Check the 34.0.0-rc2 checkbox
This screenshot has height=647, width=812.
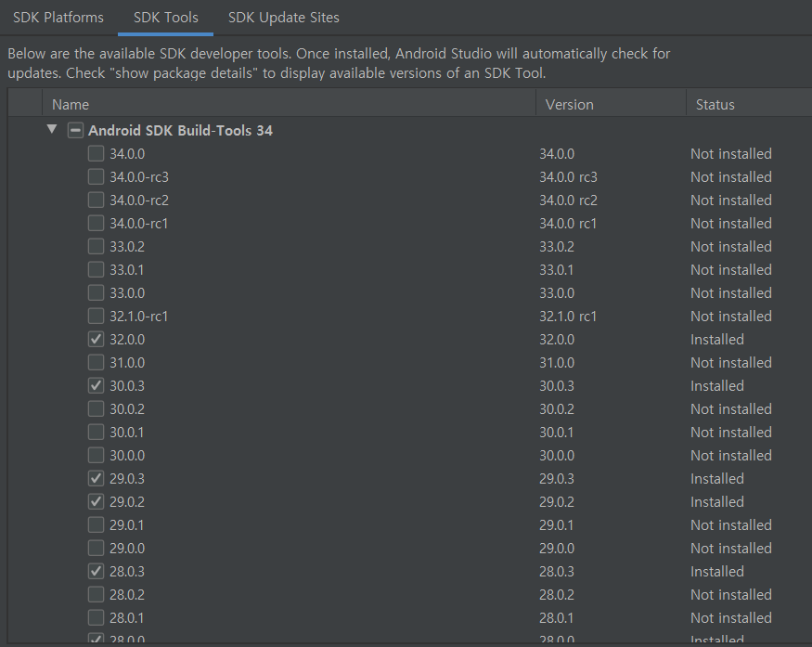96,200
